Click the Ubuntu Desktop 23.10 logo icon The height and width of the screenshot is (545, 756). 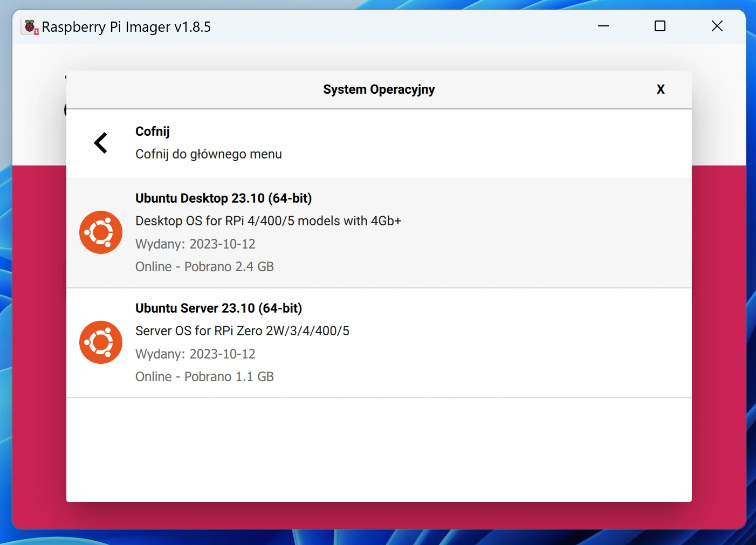(x=101, y=232)
